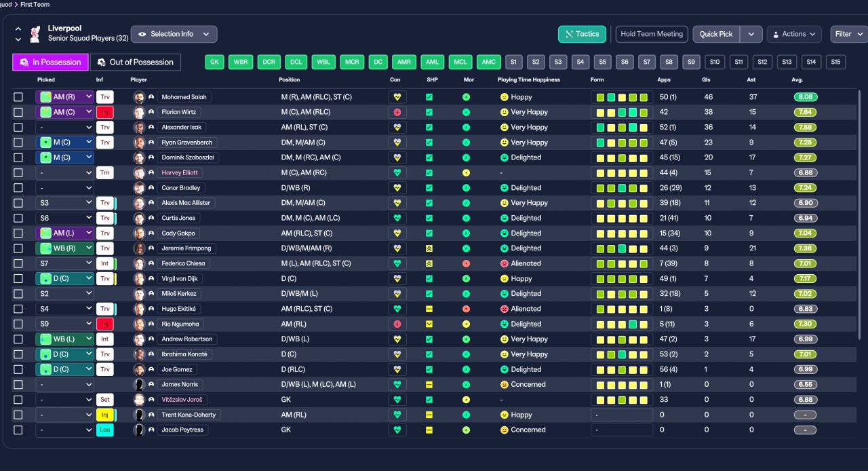
Task: Click Mohamed Salah's player portrait icon
Action: click(x=139, y=97)
